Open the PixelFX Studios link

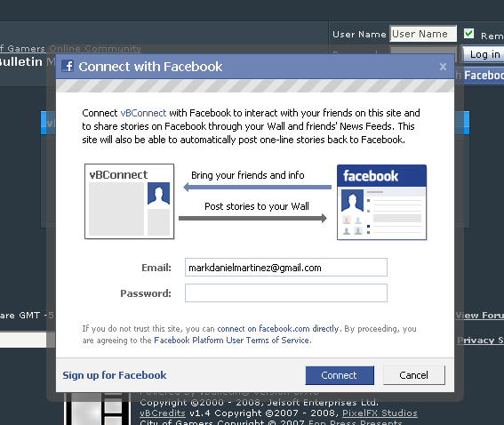(380, 413)
